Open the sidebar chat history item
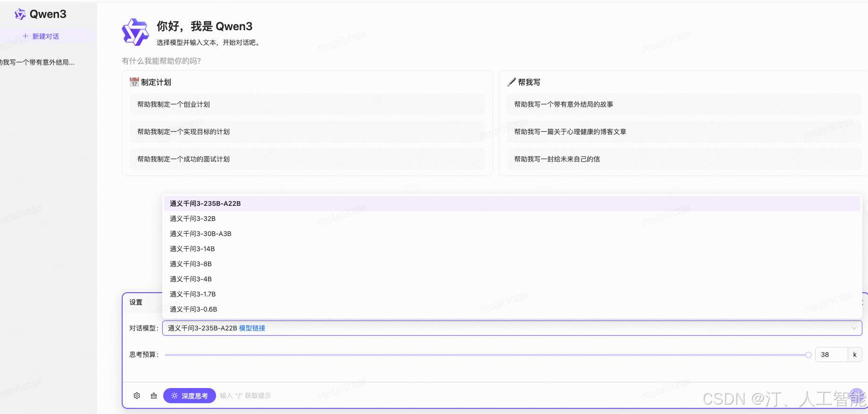 pos(38,62)
